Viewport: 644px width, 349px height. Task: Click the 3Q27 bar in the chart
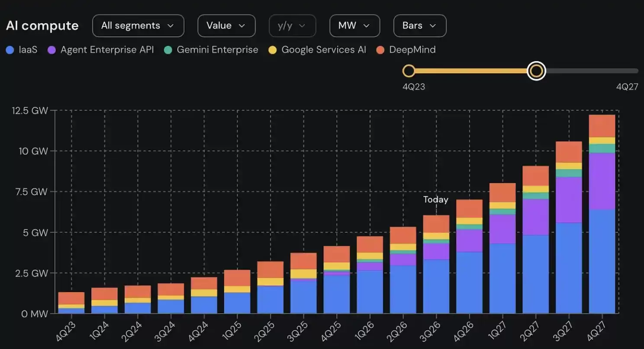(569, 227)
